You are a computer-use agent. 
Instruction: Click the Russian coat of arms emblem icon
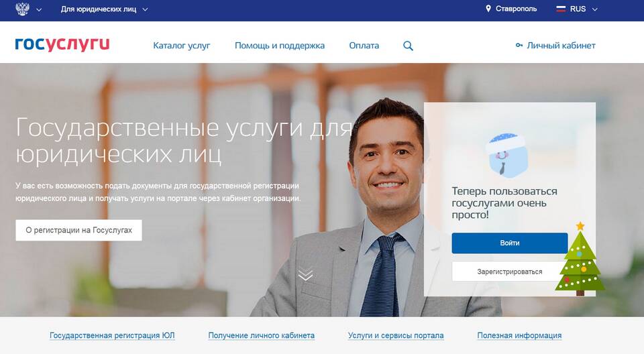[22, 9]
